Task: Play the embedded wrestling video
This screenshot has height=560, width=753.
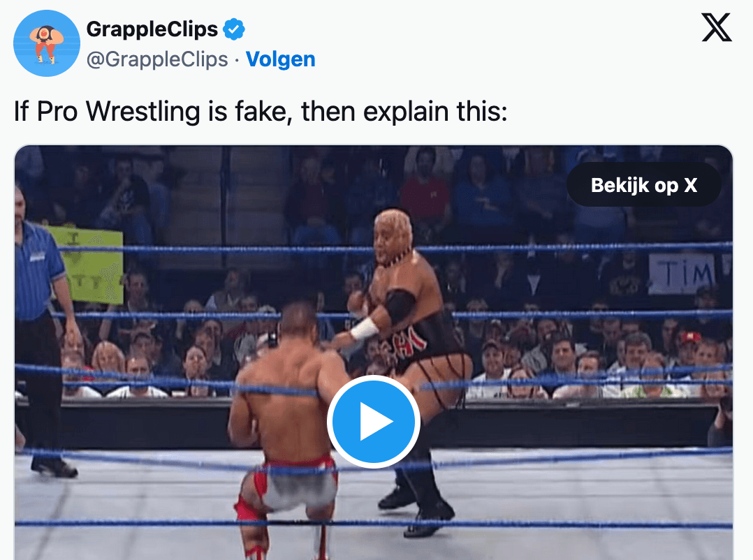Action: [374, 422]
